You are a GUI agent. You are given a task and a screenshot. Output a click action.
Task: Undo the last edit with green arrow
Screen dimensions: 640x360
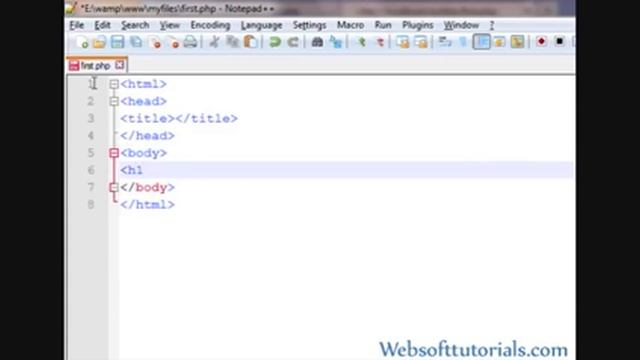[x=275, y=42]
